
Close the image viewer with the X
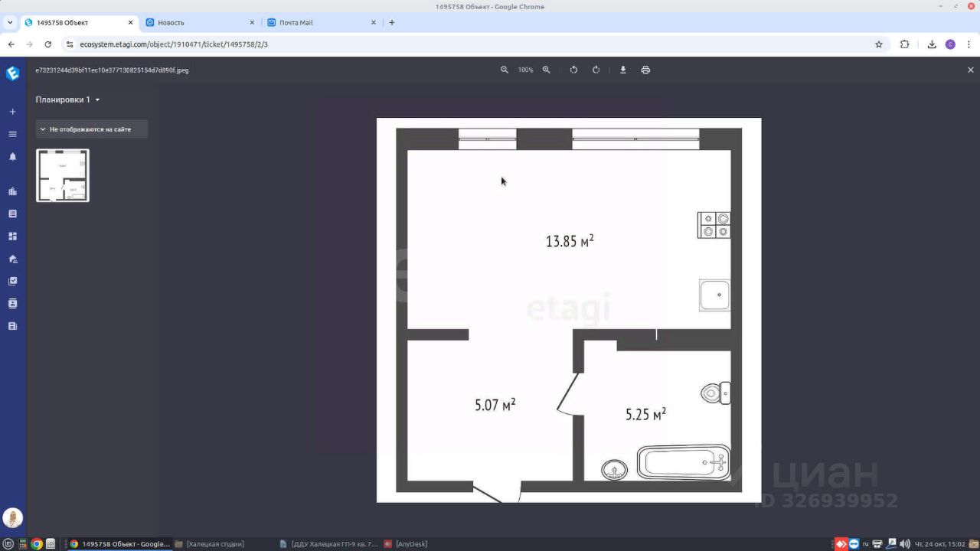pyautogui.click(x=971, y=70)
